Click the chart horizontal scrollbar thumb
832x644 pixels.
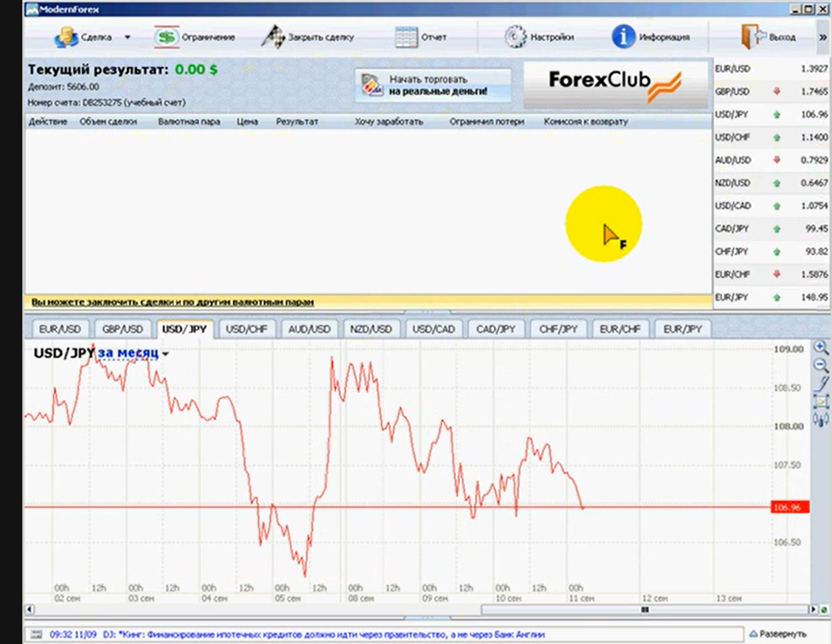pos(645,610)
